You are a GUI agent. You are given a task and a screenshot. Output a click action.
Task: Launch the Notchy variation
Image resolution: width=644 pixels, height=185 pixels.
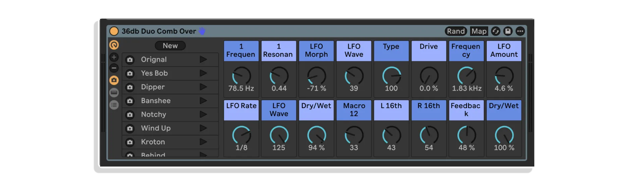coord(203,114)
